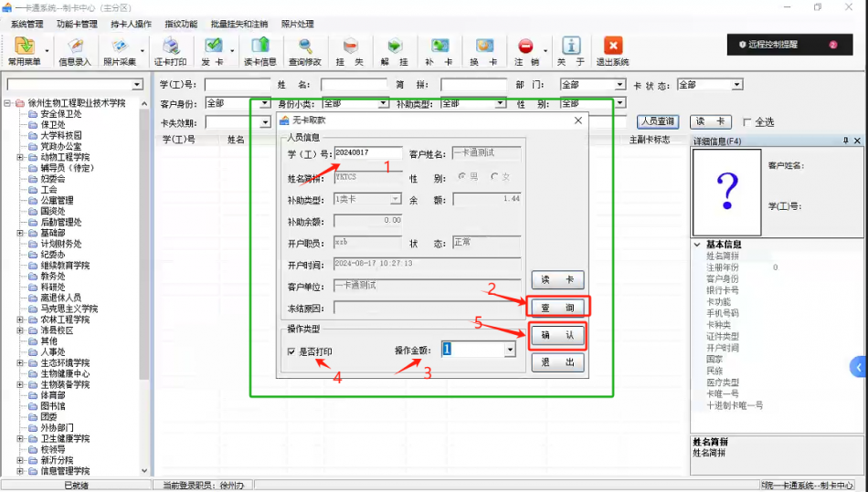868x492 pixels.
Task: Click the 学(工)号 field in the dialog
Action: point(367,153)
